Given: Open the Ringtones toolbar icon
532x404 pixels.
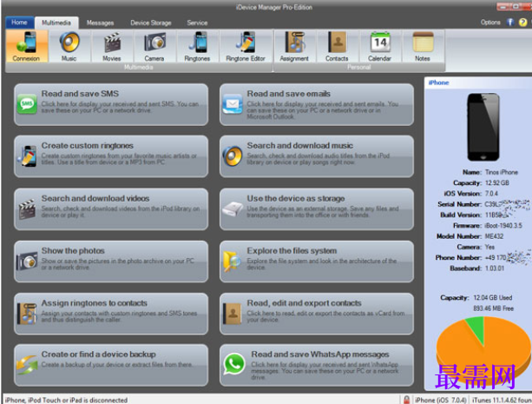Looking at the screenshot, I should pos(197,46).
